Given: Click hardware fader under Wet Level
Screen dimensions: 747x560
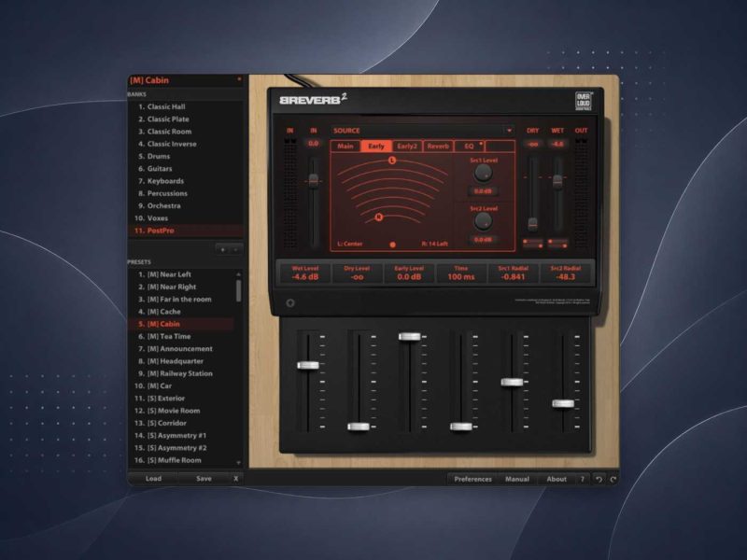Looking at the screenshot, I should coord(308,365).
